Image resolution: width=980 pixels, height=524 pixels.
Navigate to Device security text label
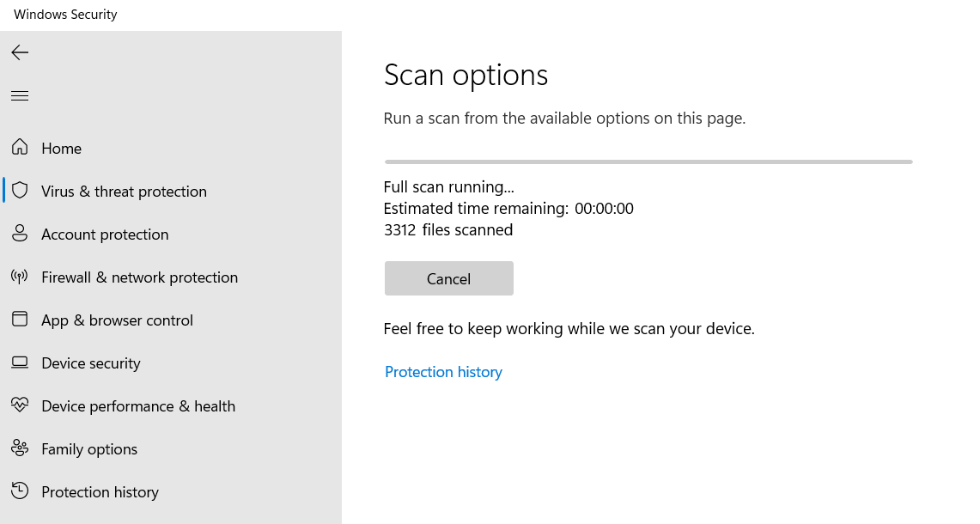(90, 363)
